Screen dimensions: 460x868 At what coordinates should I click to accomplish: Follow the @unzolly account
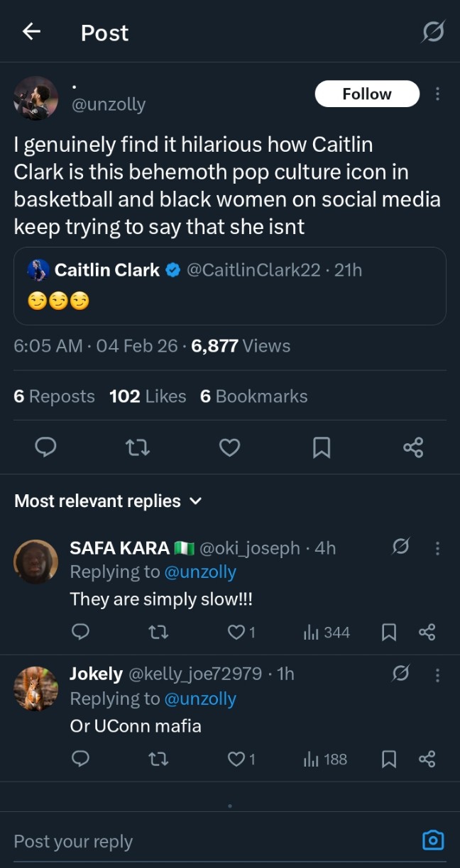click(x=366, y=94)
